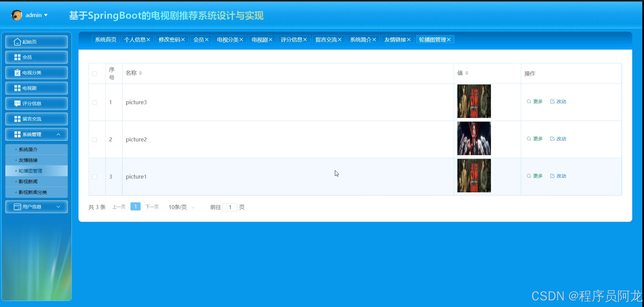This screenshot has width=644, height=307.
Task: Open the 10条/页 page size dropdown
Action: (182, 207)
